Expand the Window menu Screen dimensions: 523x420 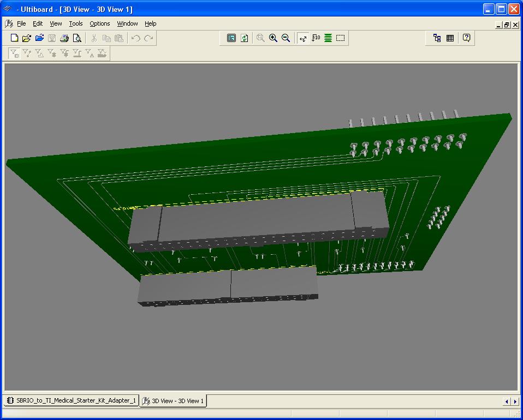coord(127,24)
